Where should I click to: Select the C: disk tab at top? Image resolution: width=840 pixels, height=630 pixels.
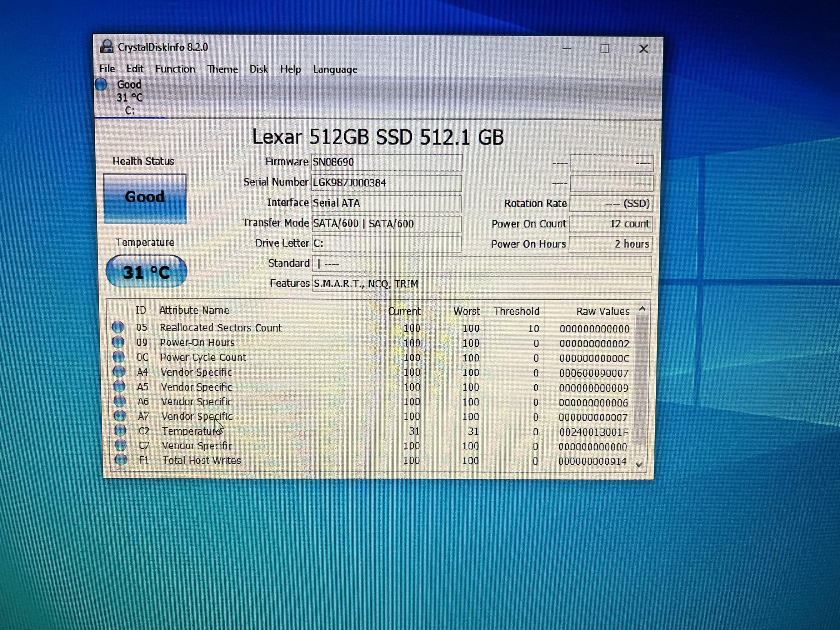click(130, 97)
